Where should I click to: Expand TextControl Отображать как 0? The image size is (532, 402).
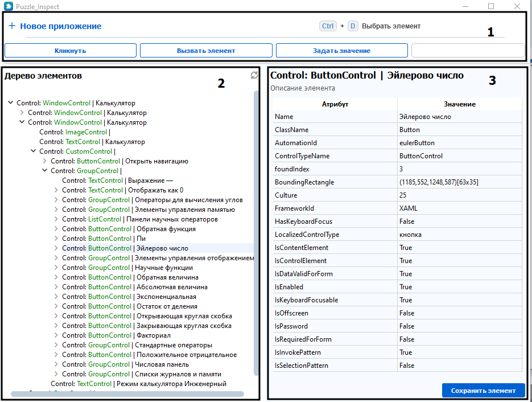click(x=56, y=190)
